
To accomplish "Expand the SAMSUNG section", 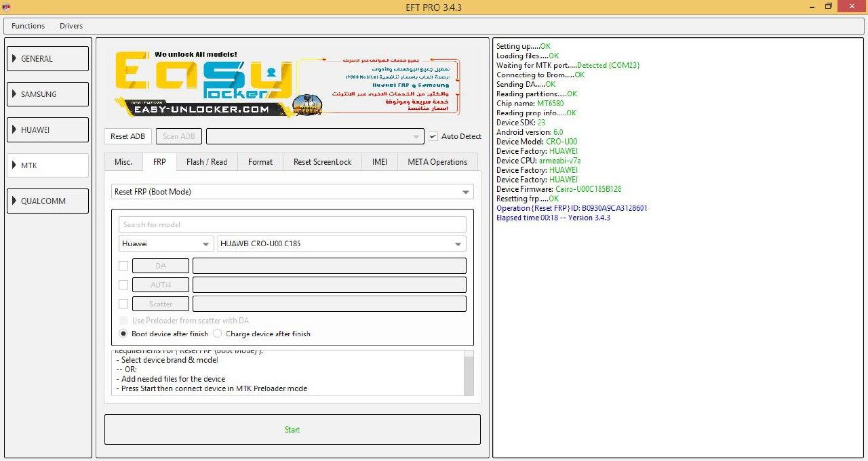I will [47, 94].
